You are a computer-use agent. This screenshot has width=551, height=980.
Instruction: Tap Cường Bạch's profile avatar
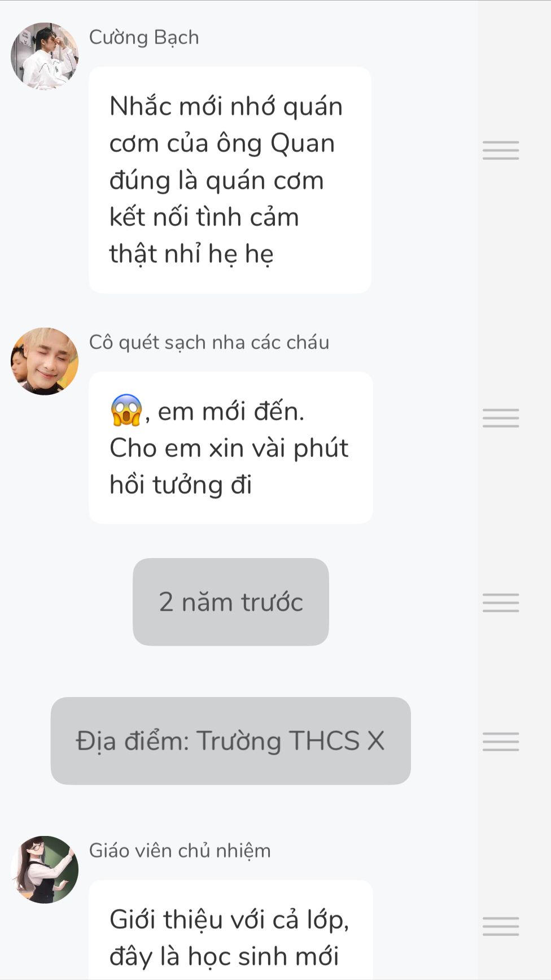pyautogui.click(x=45, y=56)
